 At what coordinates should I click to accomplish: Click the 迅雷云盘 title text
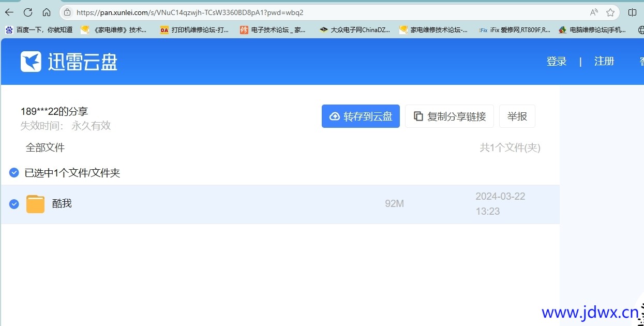click(83, 62)
